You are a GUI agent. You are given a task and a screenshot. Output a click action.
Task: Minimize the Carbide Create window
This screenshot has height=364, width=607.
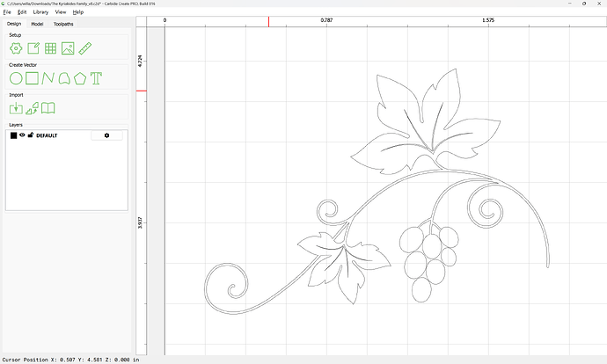pyautogui.click(x=570, y=4)
